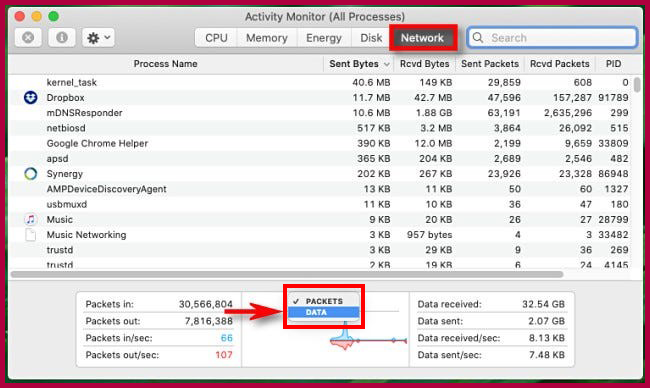Click the Data sent/sec value 7.48 KB
The width and height of the screenshot is (650, 388).
click(x=546, y=355)
